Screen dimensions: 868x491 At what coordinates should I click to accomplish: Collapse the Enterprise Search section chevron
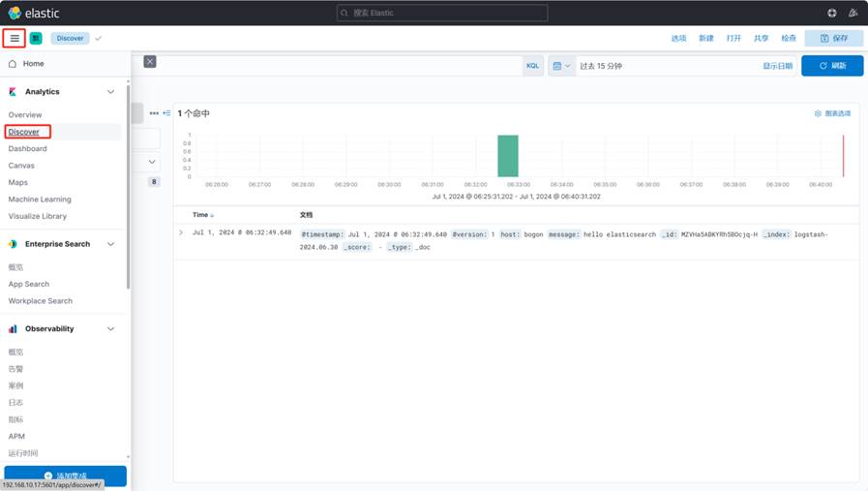click(x=110, y=244)
